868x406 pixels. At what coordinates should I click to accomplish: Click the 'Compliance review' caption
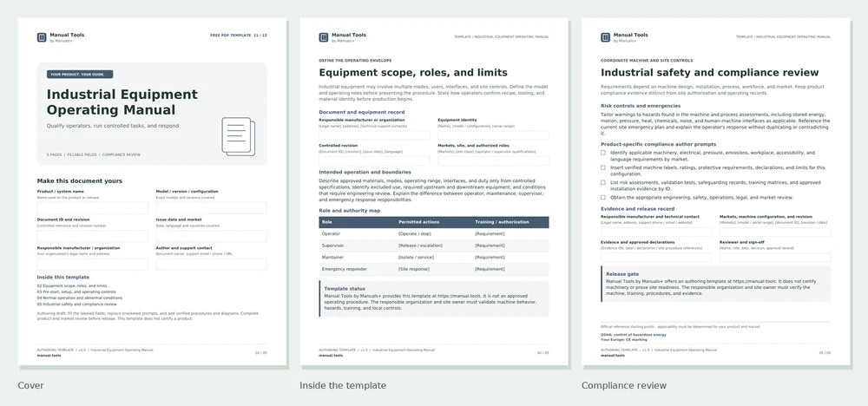(624, 385)
